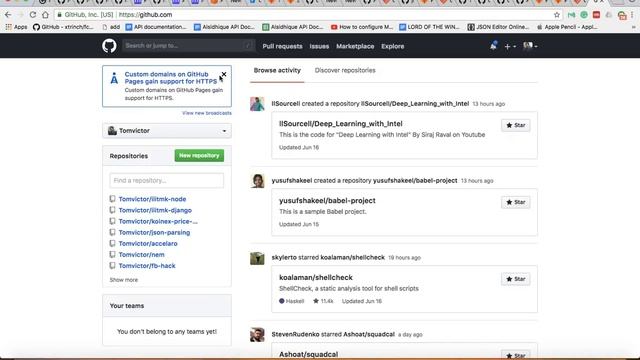640x360 pixels.
Task: Click the skylerto username link
Action: [284, 258]
